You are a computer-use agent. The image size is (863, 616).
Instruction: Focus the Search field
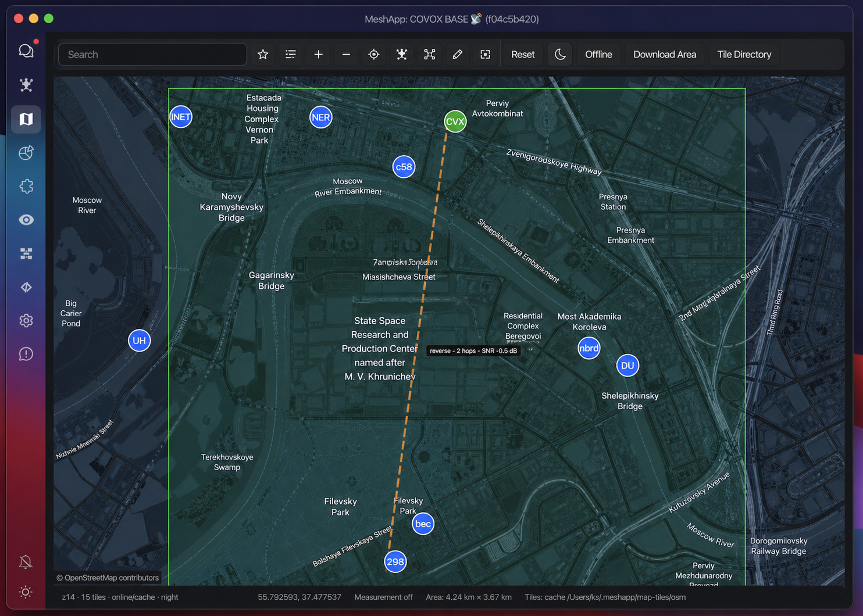[152, 55]
